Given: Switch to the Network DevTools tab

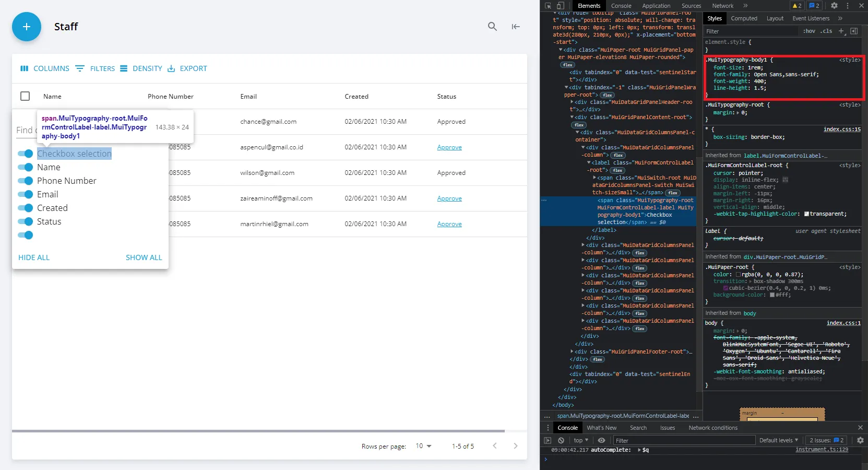Looking at the screenshot, I should point(723,6).
